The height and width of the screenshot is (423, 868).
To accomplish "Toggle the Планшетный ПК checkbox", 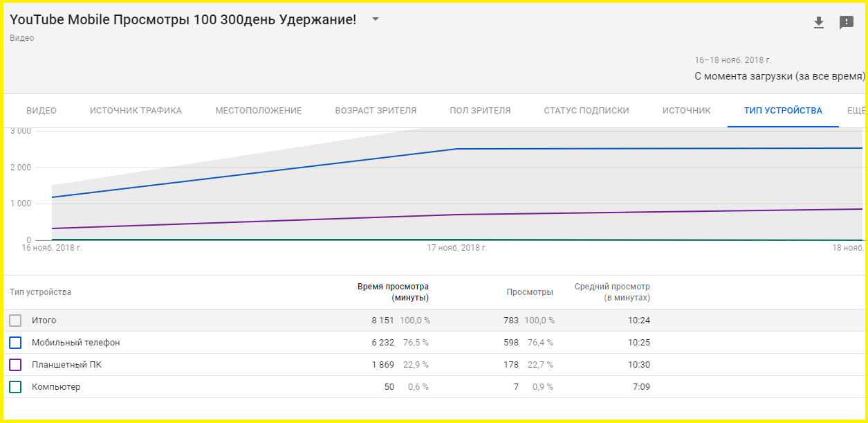I will [15, 365].
